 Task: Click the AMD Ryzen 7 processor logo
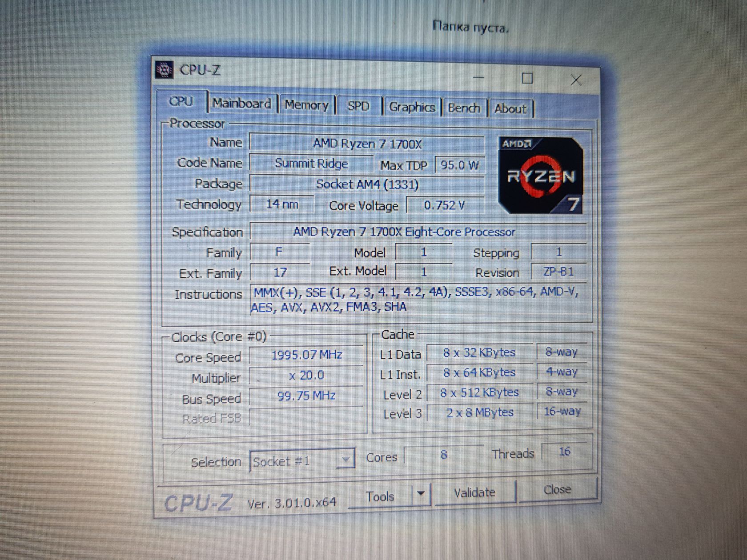pyautogui.click(x=541, y=175)
